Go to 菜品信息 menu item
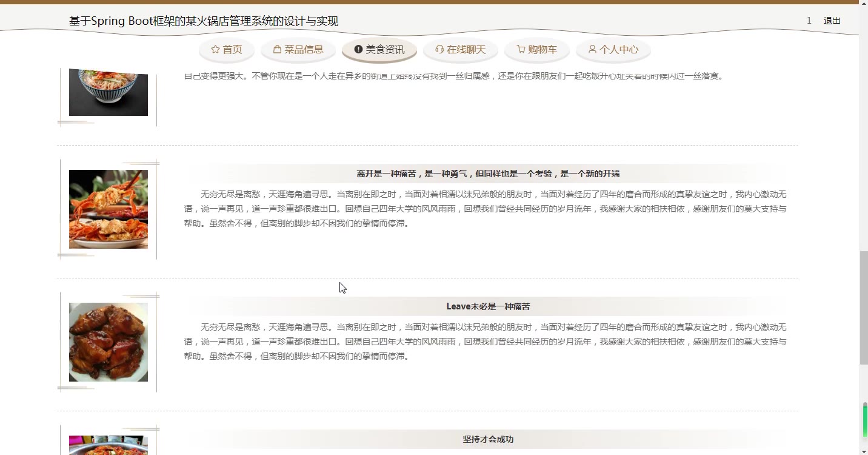This screenshot has height=455, width=868. [298, 50]
